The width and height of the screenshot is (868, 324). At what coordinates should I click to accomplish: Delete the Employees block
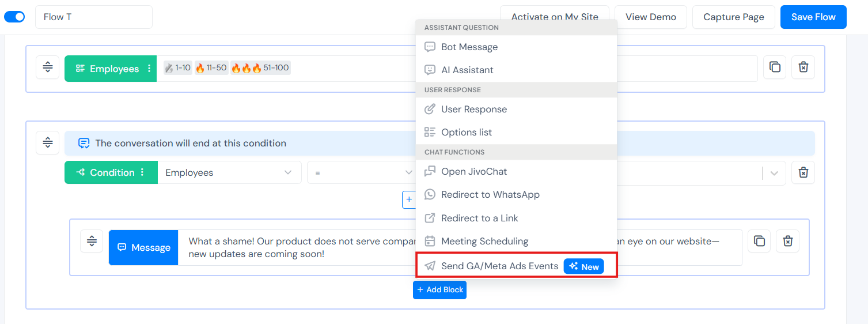[x=803, y=67]
